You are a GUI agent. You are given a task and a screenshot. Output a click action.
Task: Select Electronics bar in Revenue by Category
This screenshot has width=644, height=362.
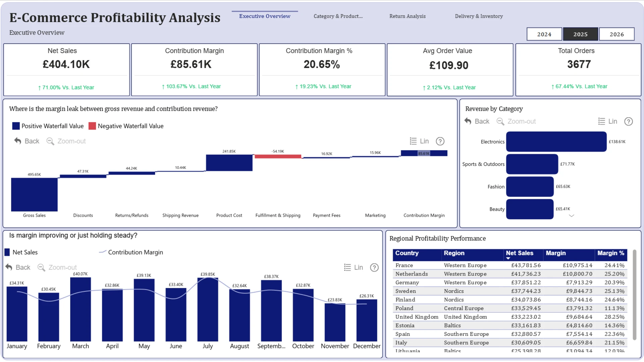pos(556,142)
